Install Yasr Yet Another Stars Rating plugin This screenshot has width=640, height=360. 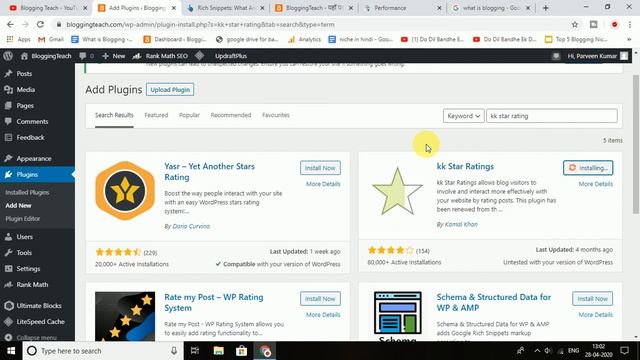320,168
